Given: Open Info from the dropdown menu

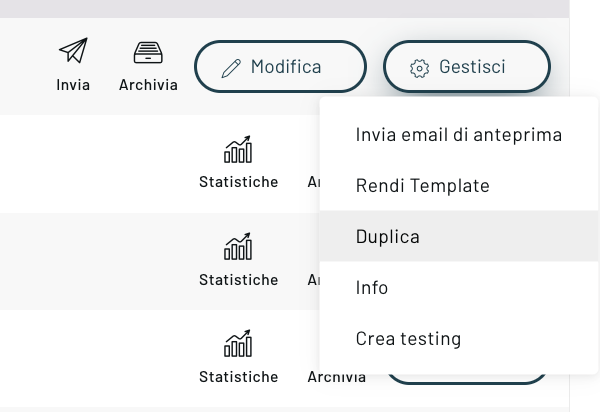Looking at the screenshot, I should (372, 288).
